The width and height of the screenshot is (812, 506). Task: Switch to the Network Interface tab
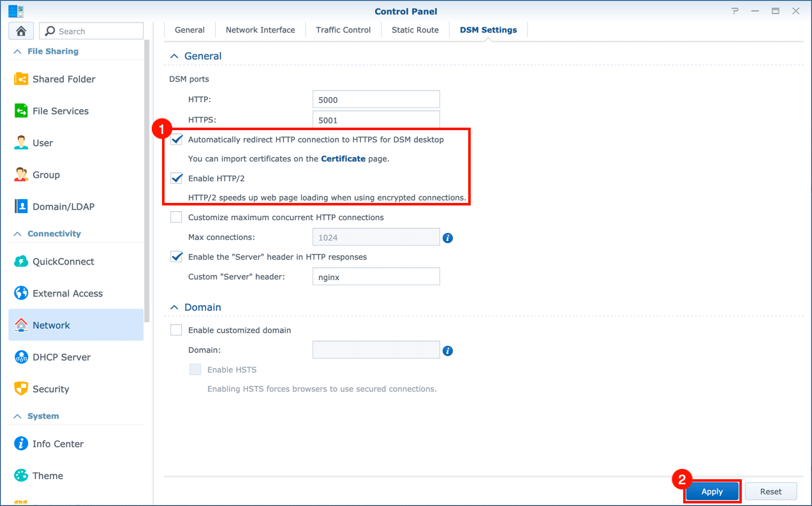pyautogui.click(x=260, y=30)
